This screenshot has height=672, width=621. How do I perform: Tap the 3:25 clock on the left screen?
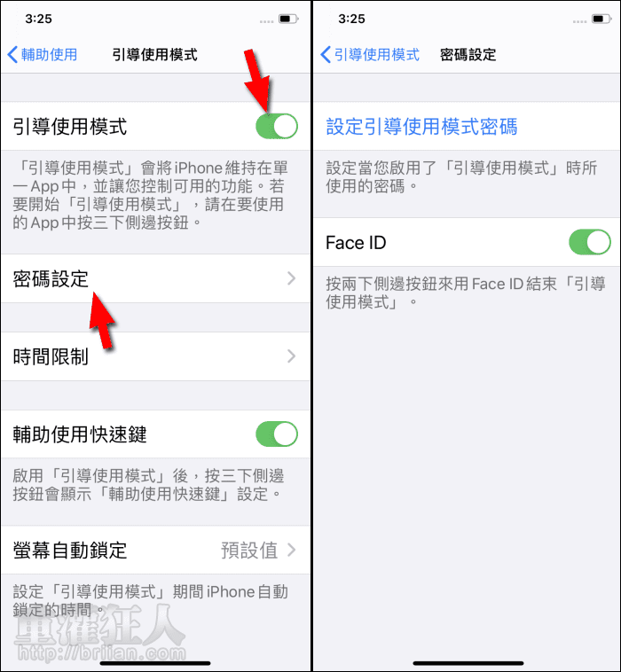coord(39,19)
